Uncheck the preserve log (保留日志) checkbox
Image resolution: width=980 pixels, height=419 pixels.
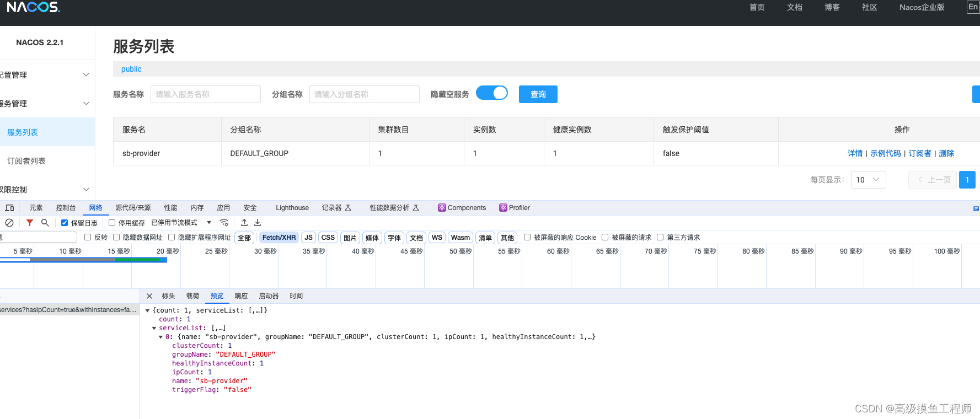[x=65, y=223]
